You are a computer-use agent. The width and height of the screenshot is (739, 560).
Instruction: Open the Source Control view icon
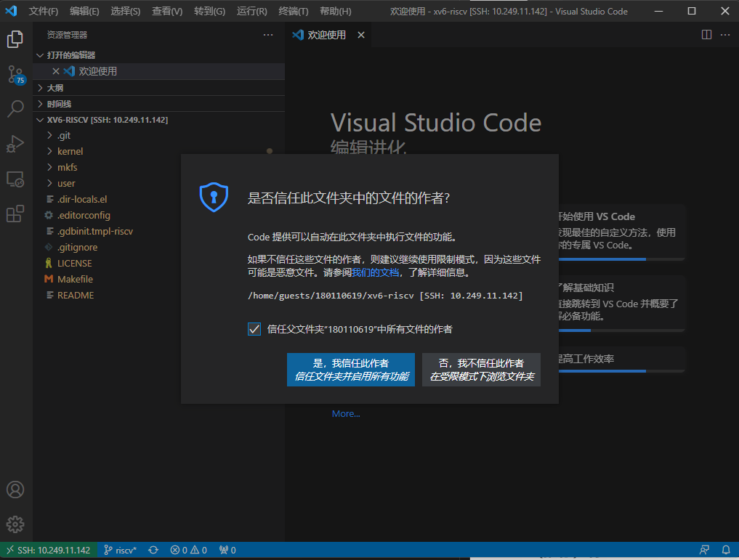coord(15,74)
